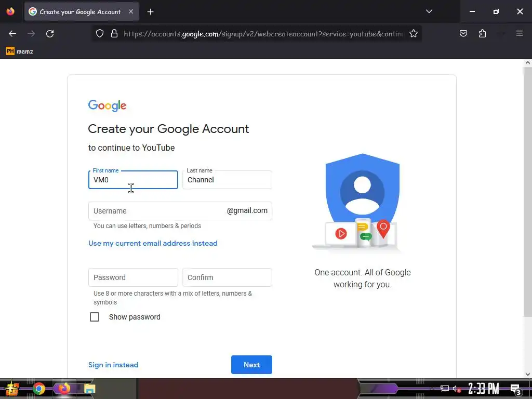Click the address bar URL
The height and width of the screenshot is (399, 532).
point(264,34)
